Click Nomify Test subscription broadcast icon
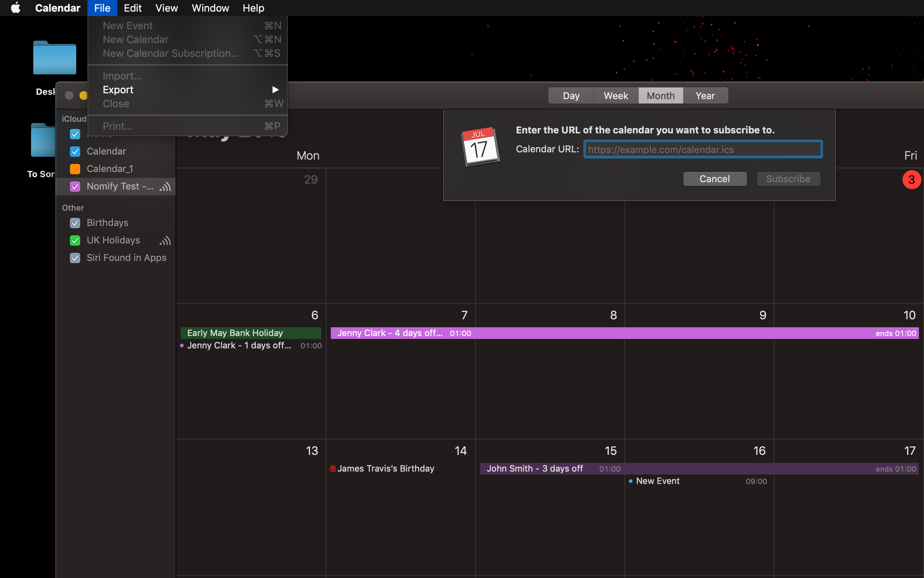The image size is (924, 578). click(165, 187)
